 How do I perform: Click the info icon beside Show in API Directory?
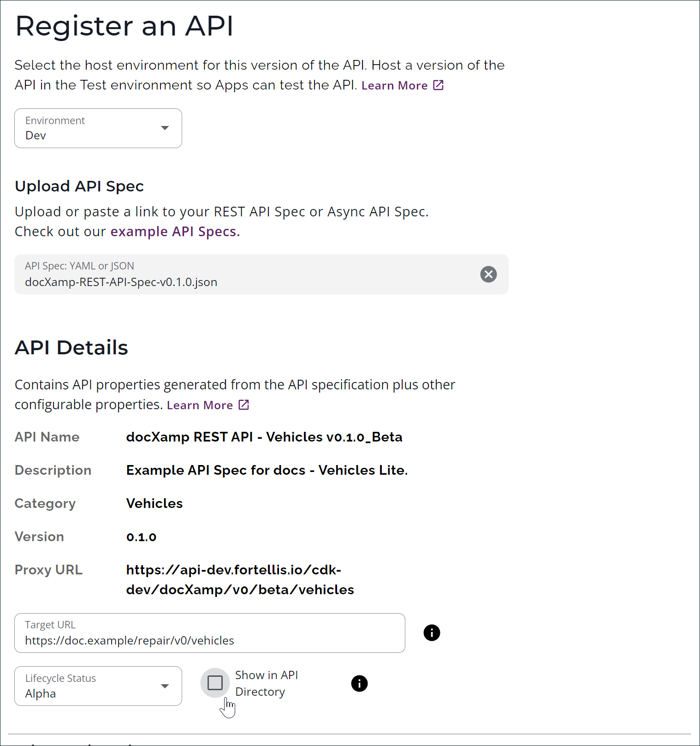359,683
